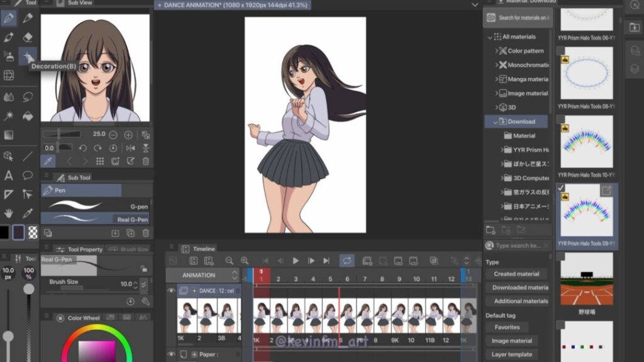Switch to the Timeline tab
Image resolution: width=644 pixels, height=362 pixels.
coord(199,249)
